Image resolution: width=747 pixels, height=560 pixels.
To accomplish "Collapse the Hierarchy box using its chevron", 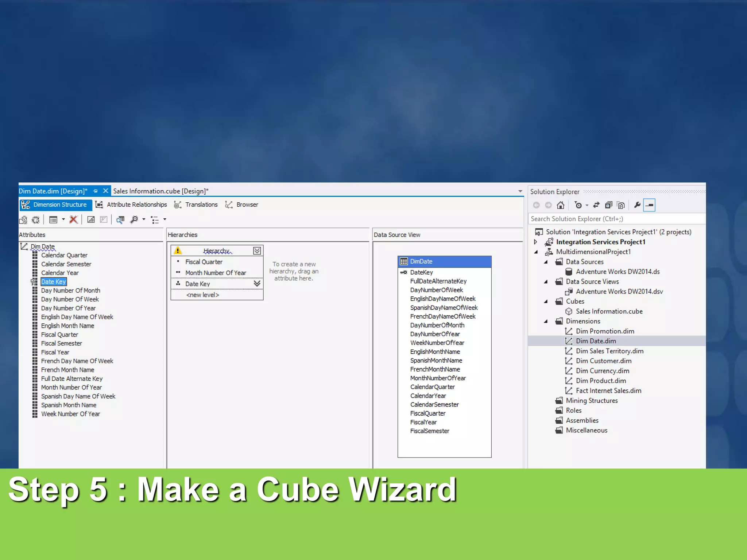I will pos(257,250).
